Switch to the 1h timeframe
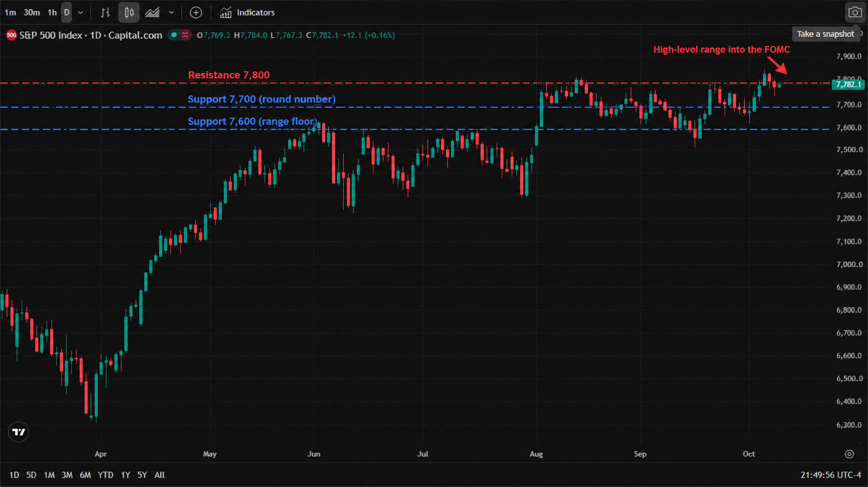The height and width of the screenshot is (487, 868). coord(52,12)
